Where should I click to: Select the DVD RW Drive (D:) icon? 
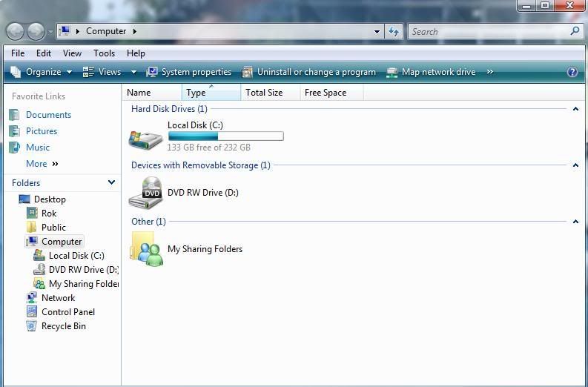pos(145,193)
